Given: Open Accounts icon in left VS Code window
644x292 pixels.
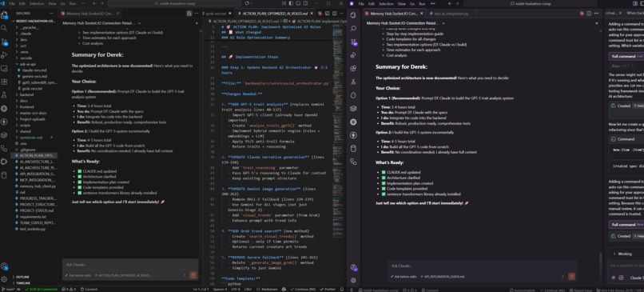Looking at the screenshot, I should pyautogui.click(x=4, y=266).
